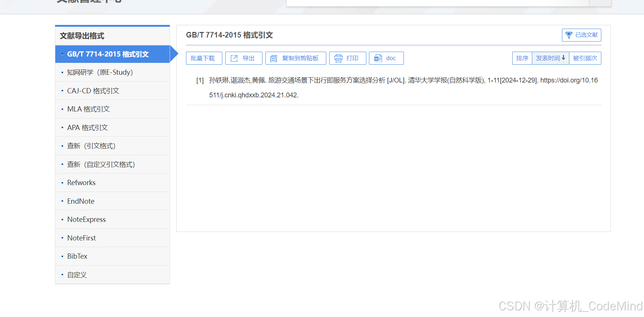The image size is (644, 317).
Task: Click the 批量下载 button
Action: point(204,58)
